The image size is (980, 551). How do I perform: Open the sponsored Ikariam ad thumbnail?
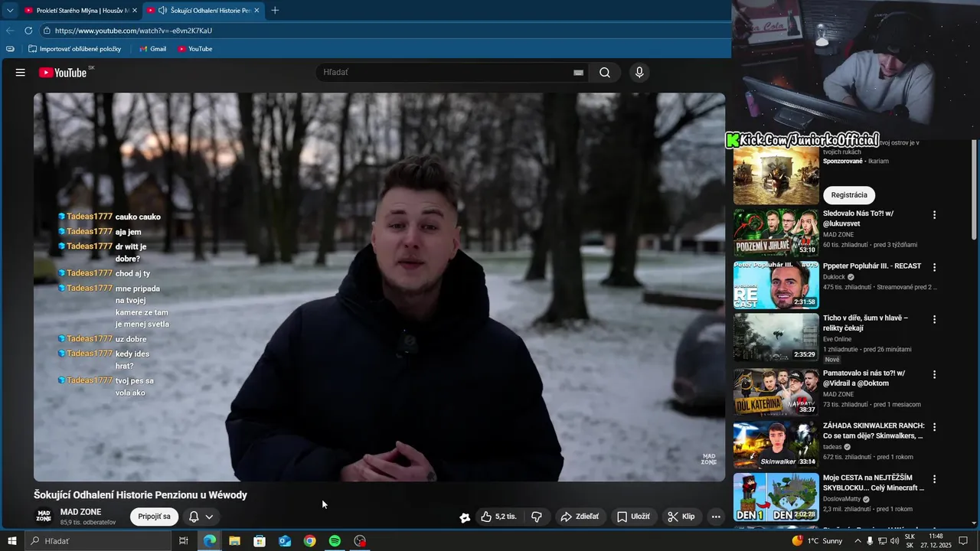(x=776, y=176)
